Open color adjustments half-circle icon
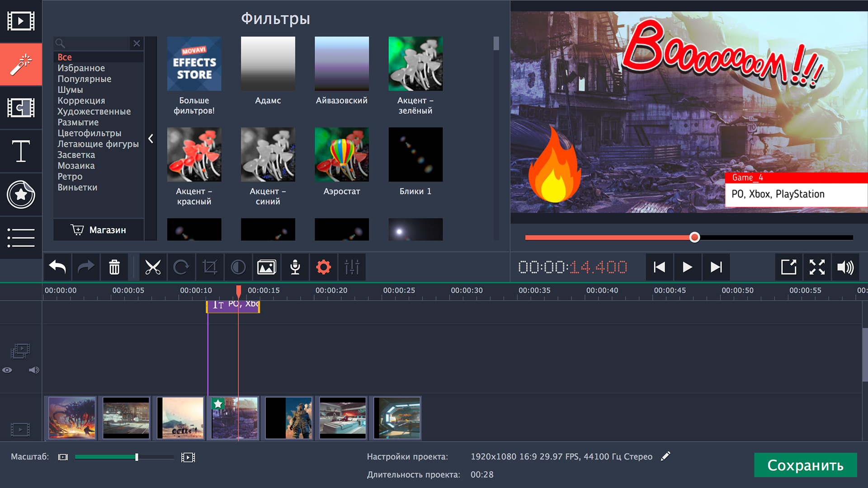The image size is (868, 488). click(x=238, y=267)
